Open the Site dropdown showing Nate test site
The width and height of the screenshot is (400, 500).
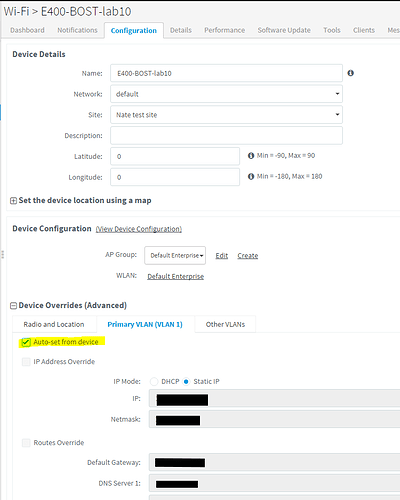coord(226,115)
